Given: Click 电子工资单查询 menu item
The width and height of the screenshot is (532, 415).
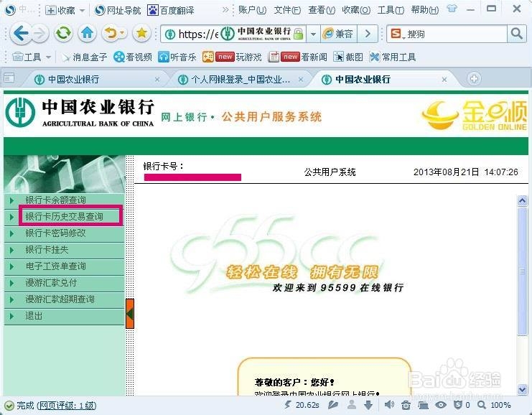Looking at the screenshot, I should [64, 266].
